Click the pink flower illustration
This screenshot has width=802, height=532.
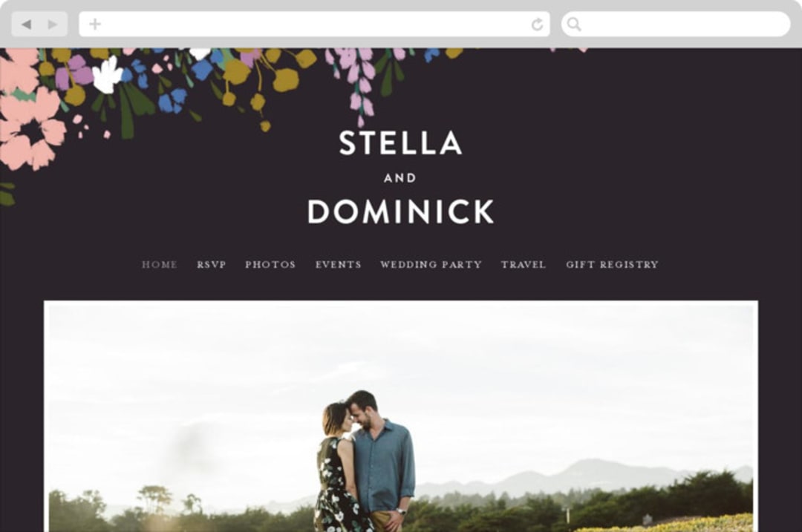(30, 128)
